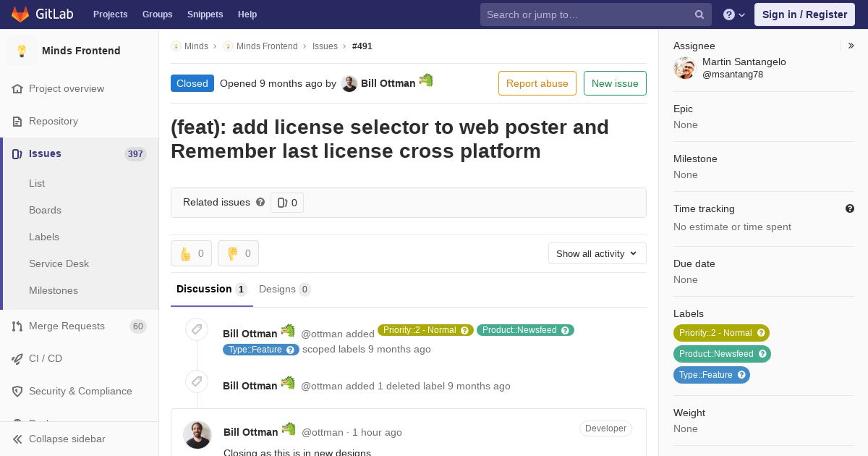The height and width of the screenshot is (456, 868).
Task: Click the Report abuse button
Action: point(537,83)
